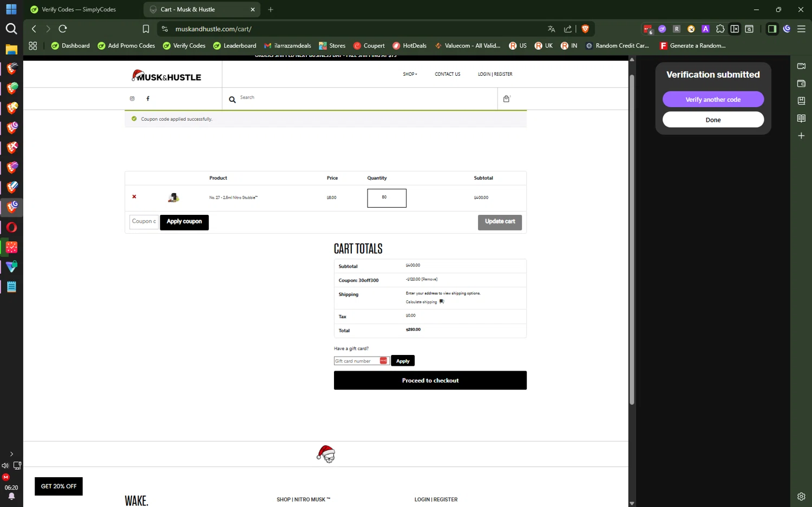Open Brave Shields lion icon
This screenshot has width=812, height=507.
(585, 29)
